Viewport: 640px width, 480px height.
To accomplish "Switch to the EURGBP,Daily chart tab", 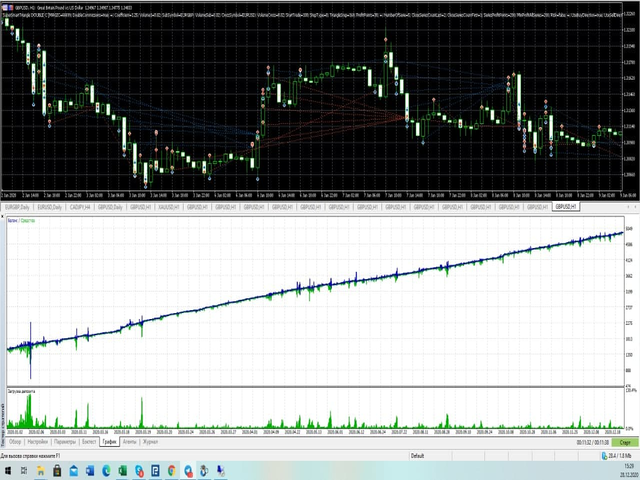I will pos(17,207).
